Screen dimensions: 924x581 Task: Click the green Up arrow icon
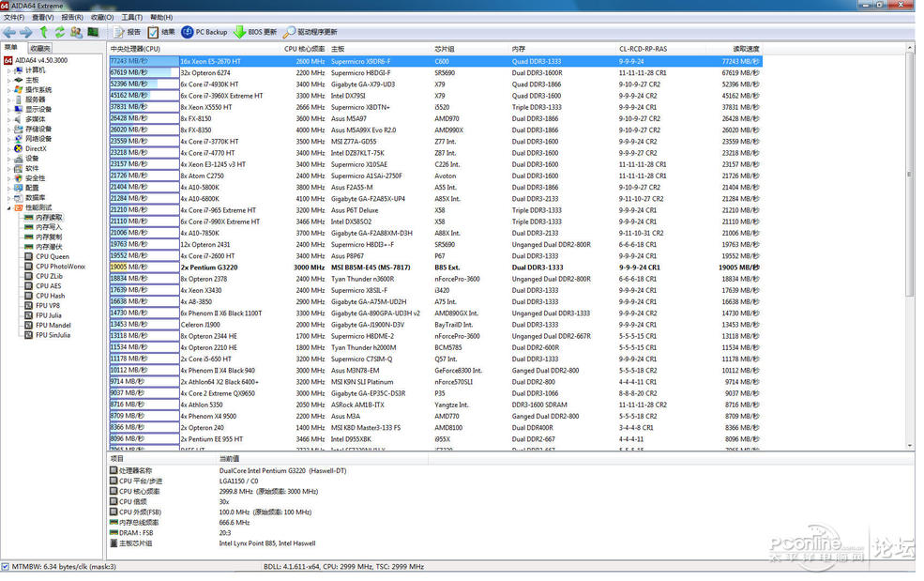pos(43,32)
